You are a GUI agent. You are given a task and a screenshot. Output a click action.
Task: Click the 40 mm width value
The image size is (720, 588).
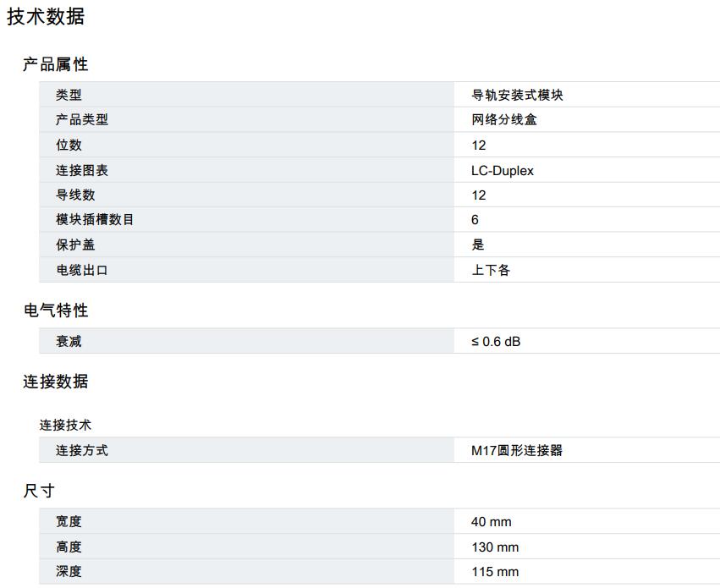(492, 522)
